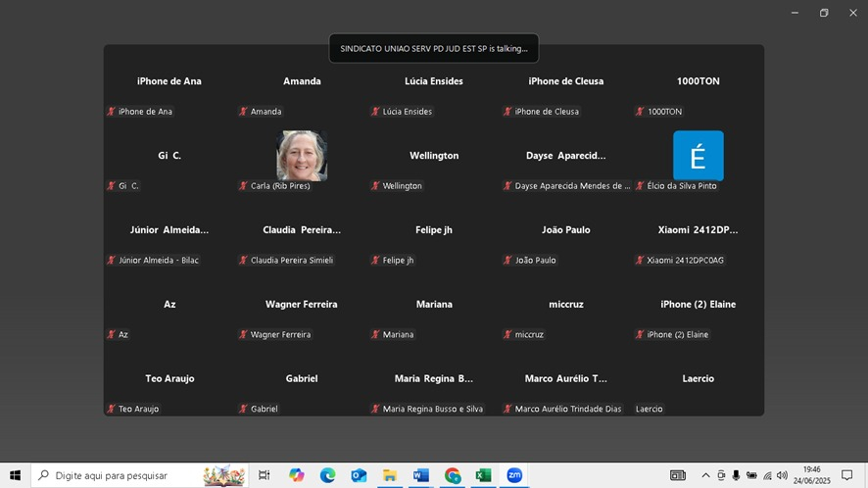Click the muted mic icon beside Lúcia Ensides label

coord(376,112)
